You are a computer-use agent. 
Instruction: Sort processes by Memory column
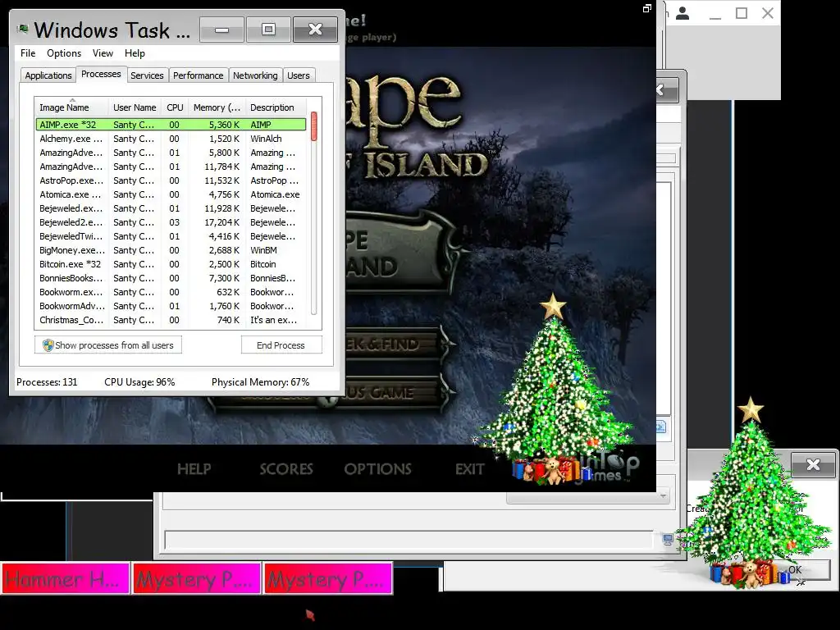tap(217, 107)
